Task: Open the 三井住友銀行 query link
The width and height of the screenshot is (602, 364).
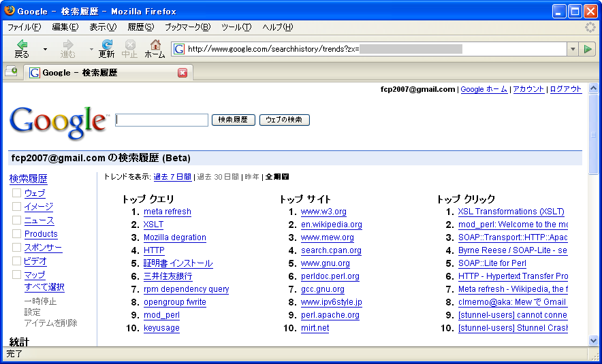Action: click(168, 276)
